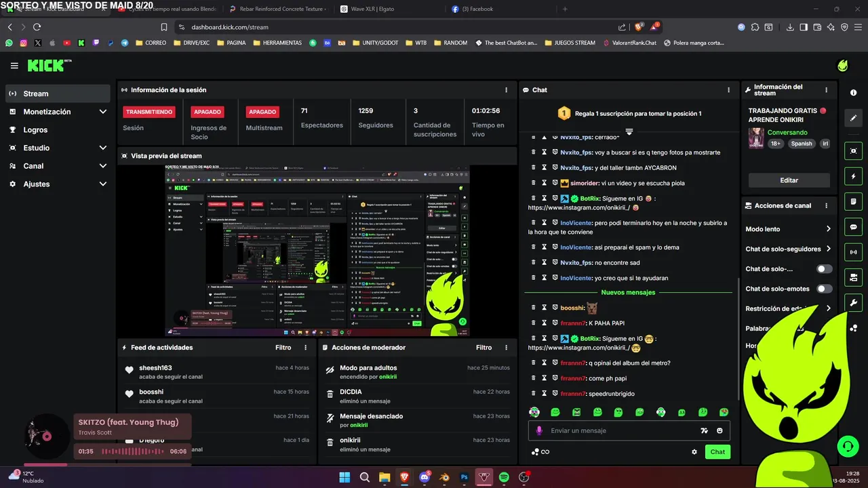This screenshot has height=488, width=868.
Task: Toggle the document notes widget icon
Action: 853,201
